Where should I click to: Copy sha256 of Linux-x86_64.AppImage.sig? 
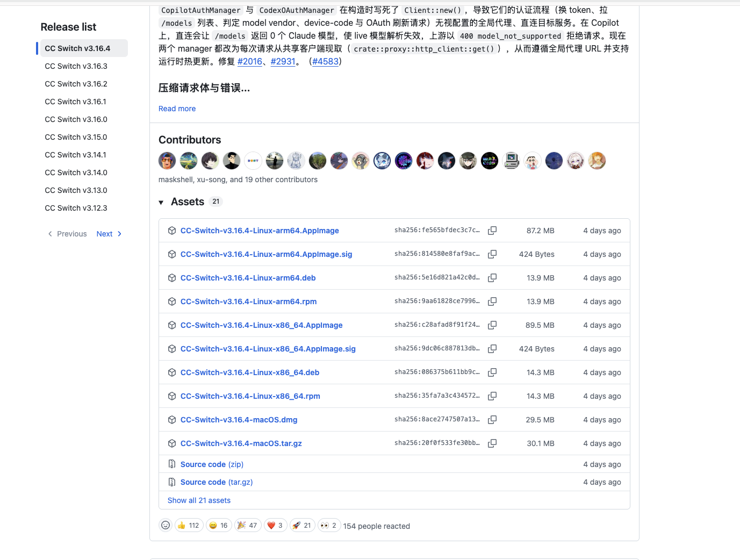pos(492,349)
